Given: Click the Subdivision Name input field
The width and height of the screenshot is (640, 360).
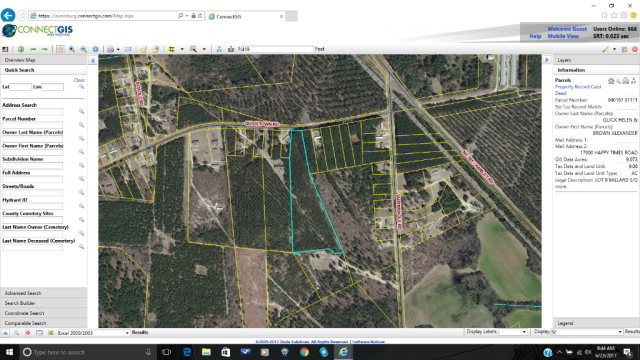Looking at the screenshot, I should [33, 165].
